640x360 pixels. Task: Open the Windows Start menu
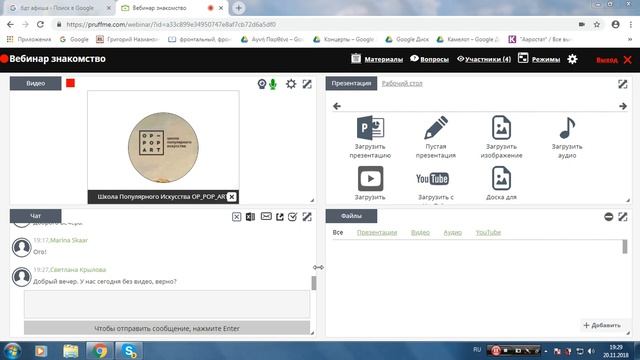point(12,351)
